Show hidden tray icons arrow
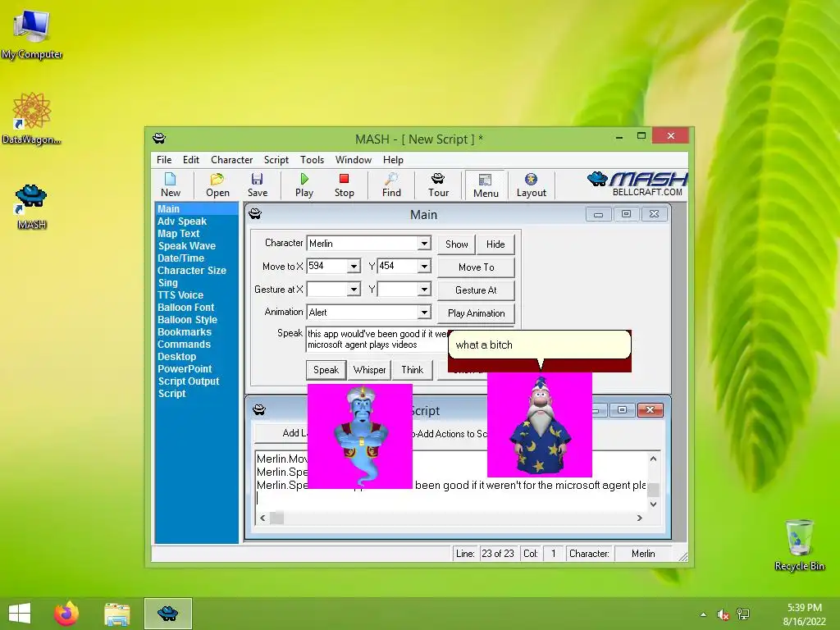 point(703,614)
